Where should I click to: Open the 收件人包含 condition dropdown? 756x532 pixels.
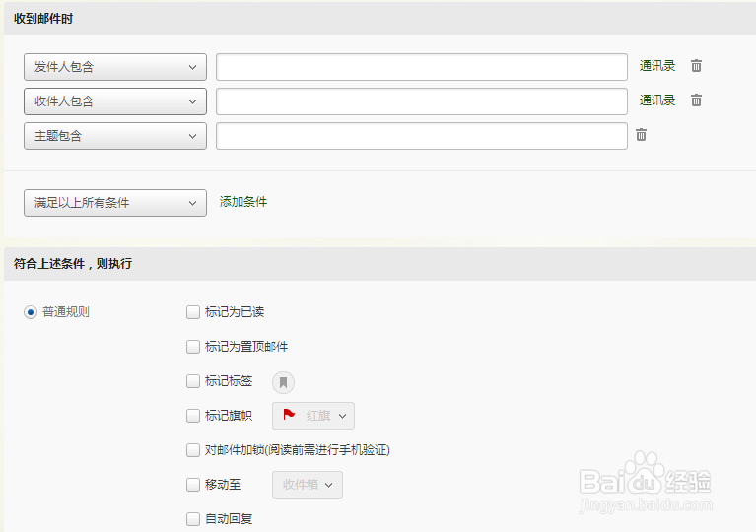click(x=115, y=101)
